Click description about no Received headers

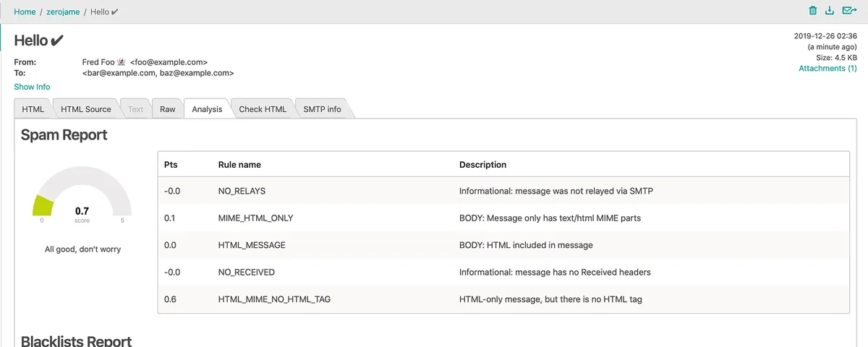(555, 273)
